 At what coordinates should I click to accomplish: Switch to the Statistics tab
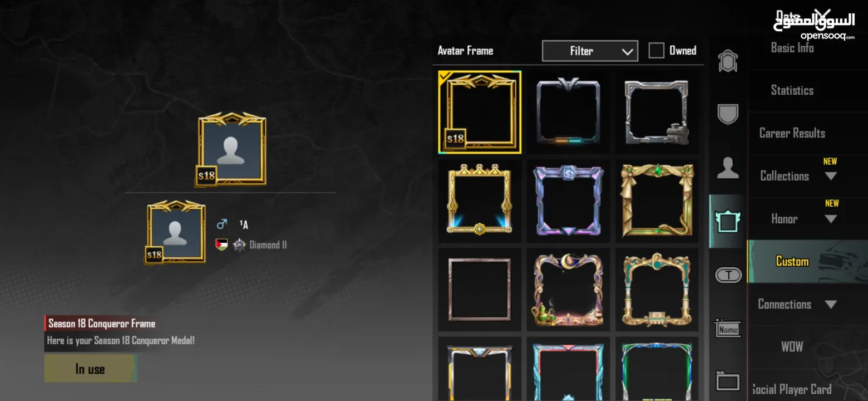coord(792,90)
